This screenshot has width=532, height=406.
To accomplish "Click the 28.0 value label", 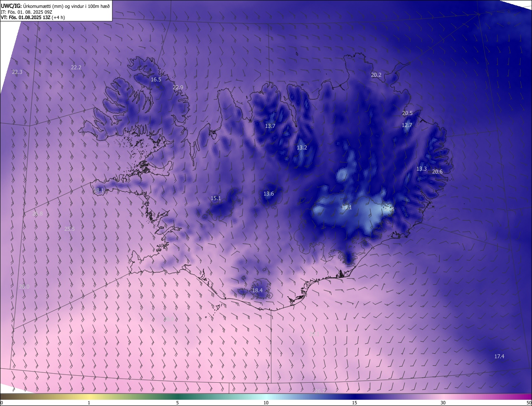I will tap(24, 286).
